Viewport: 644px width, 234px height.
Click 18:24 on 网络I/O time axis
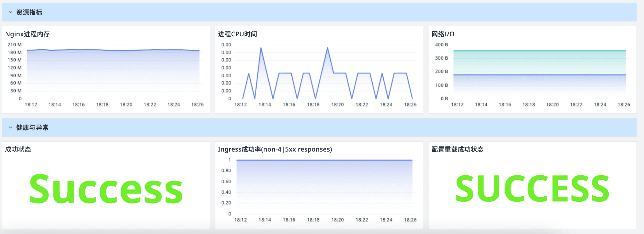[x=600, y=105]
